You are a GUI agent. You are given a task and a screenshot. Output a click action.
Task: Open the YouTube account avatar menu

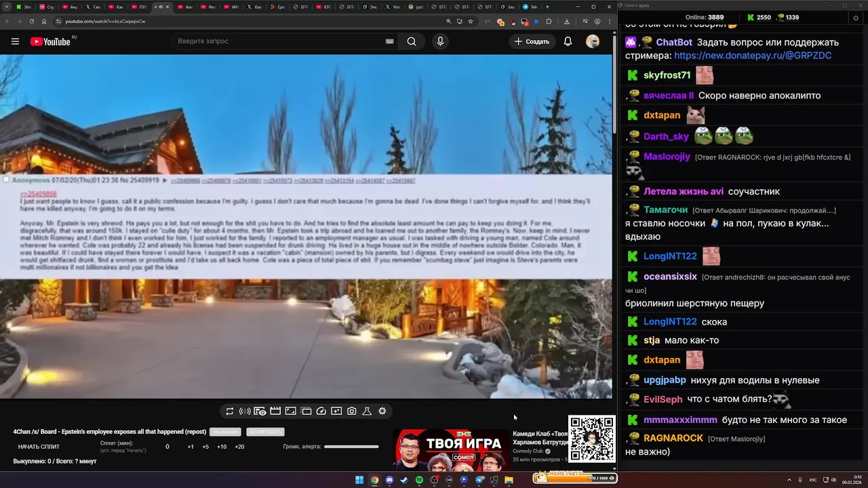tap(593, 41)
